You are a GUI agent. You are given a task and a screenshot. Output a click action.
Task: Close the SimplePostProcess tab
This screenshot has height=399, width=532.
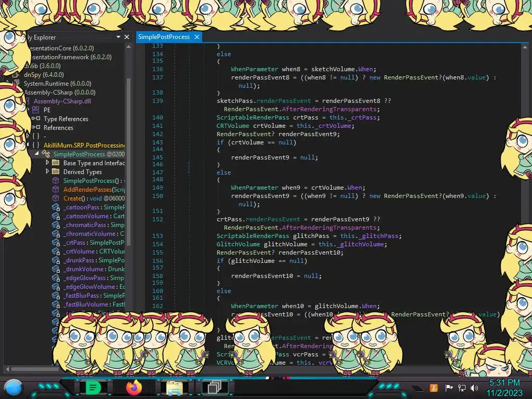(x=197, y=37)
